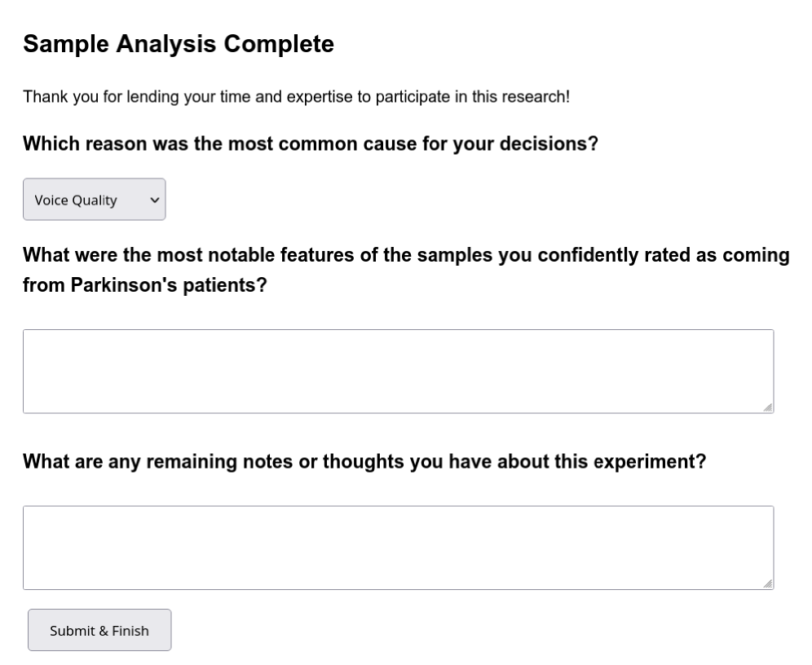The width and height of the screenshot is (812, 665).
Task: Click the Submit & Finish button
Action: (99, 630)
